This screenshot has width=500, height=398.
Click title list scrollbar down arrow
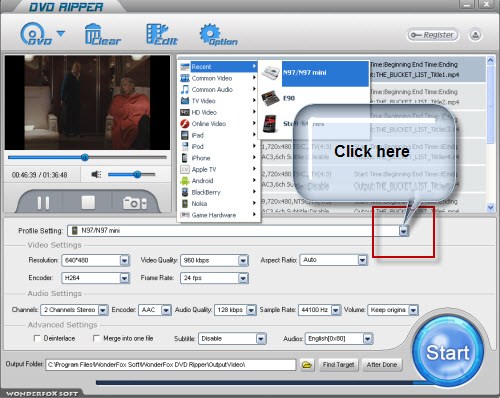tap(490, 207)
